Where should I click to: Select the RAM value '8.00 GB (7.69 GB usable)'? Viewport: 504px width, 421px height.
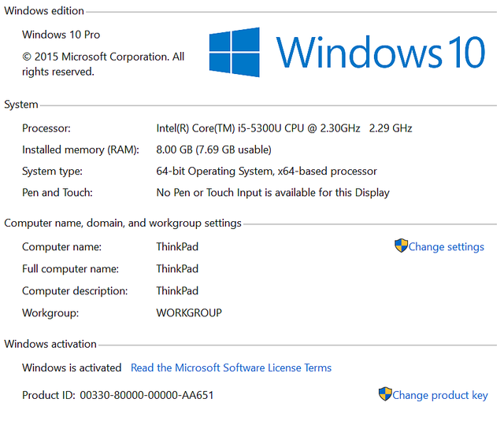tap(213, 150)
